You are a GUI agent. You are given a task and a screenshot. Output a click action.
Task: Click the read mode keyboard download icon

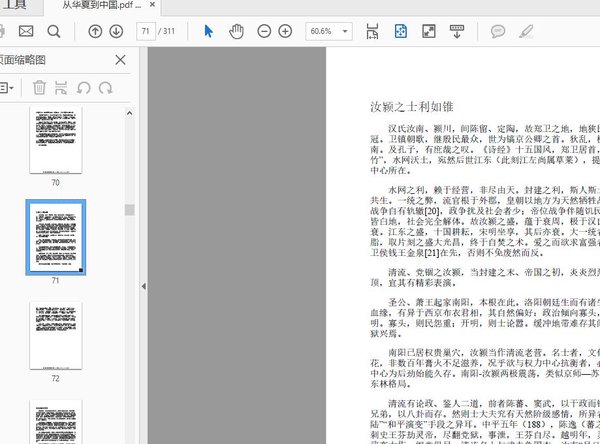pos(457,32)
